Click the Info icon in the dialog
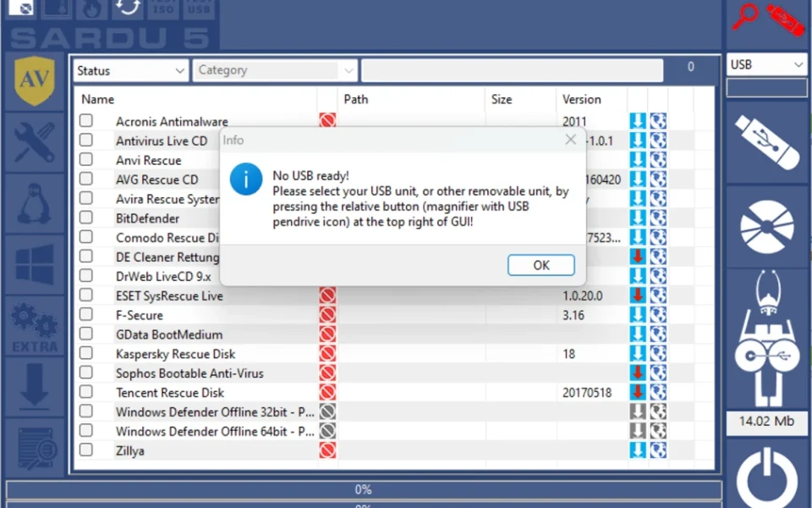The image size is (812, 508). click(246, 179)
